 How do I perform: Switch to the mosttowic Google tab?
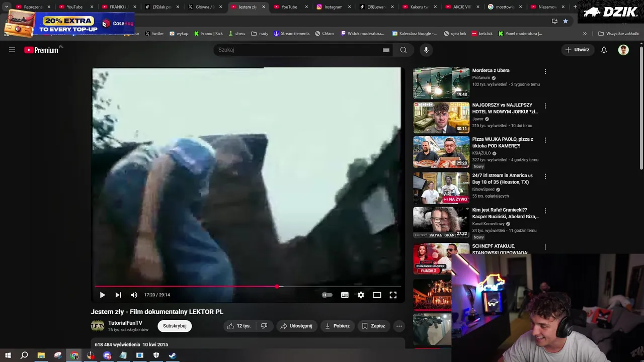pyautogui.click(x=505, y=7)
